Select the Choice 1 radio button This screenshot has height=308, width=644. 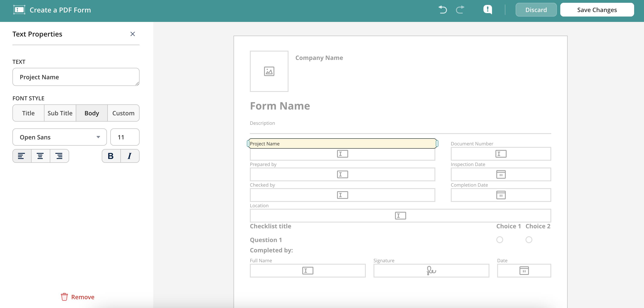tap(500, 240)
